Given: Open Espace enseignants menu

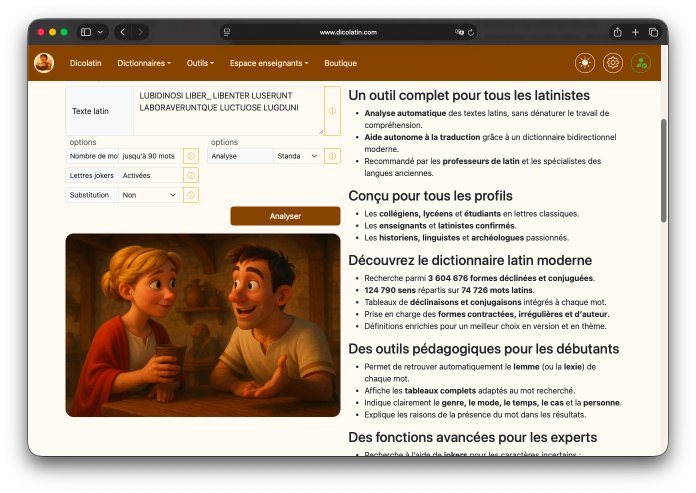Looking at the screenshot, I should pyautogui.click(x=269, y=63).
